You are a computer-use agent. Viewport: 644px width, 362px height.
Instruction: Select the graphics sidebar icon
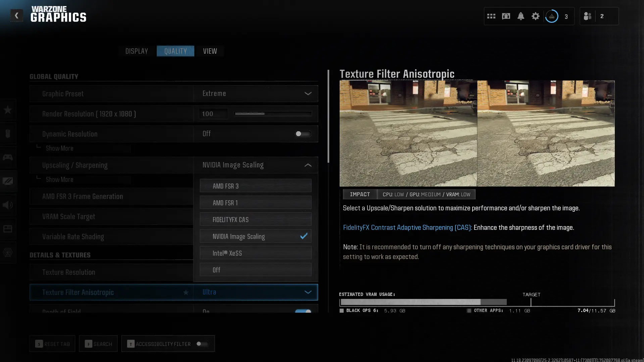[x=8, y=181]
